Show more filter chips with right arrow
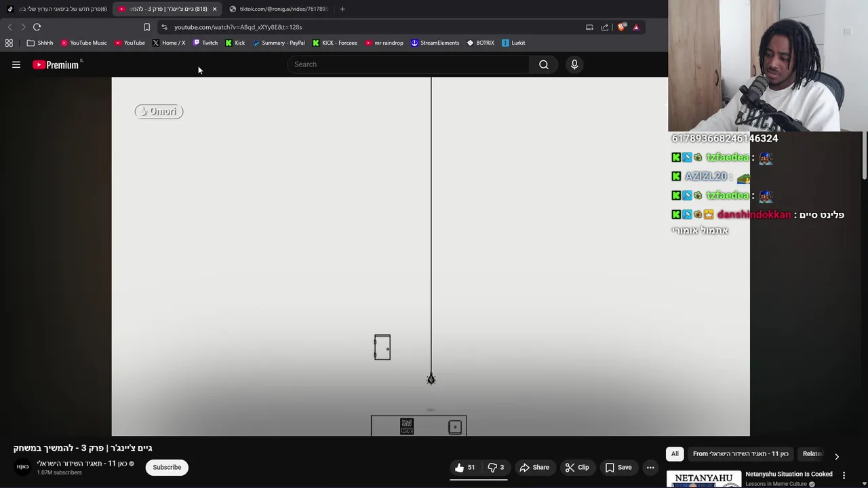 [x=837, y=456]
